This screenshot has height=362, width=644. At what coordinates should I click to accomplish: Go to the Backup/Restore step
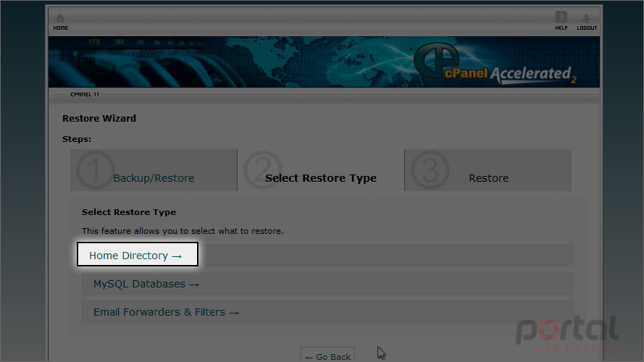tap(154, 178)
